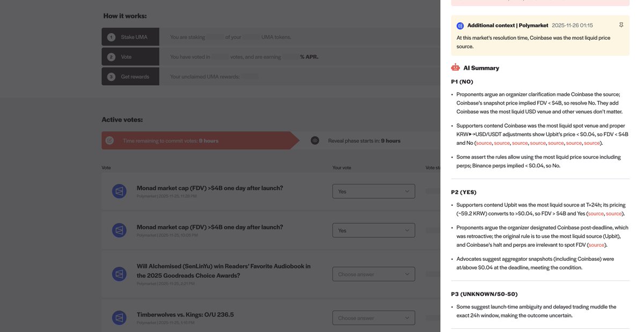Image resolution: width=644 pixels, height=332 pixels.
Task: Click Polymarket icon of the 11:28 PM Monad vote
Action: [x=119, y=191]
